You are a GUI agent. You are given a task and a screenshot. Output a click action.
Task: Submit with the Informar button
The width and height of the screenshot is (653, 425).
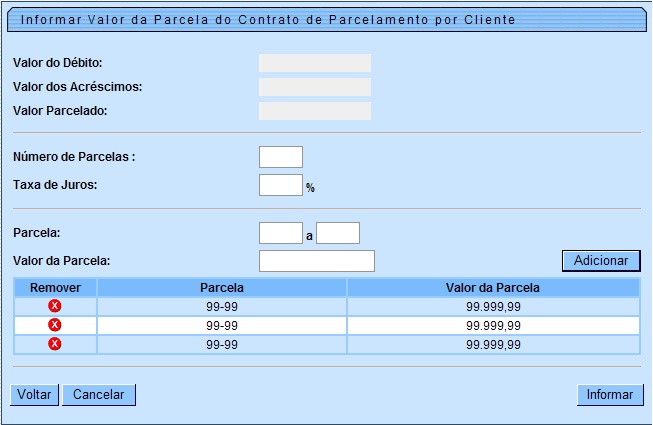pyautogui.click(x=609, y=394)
